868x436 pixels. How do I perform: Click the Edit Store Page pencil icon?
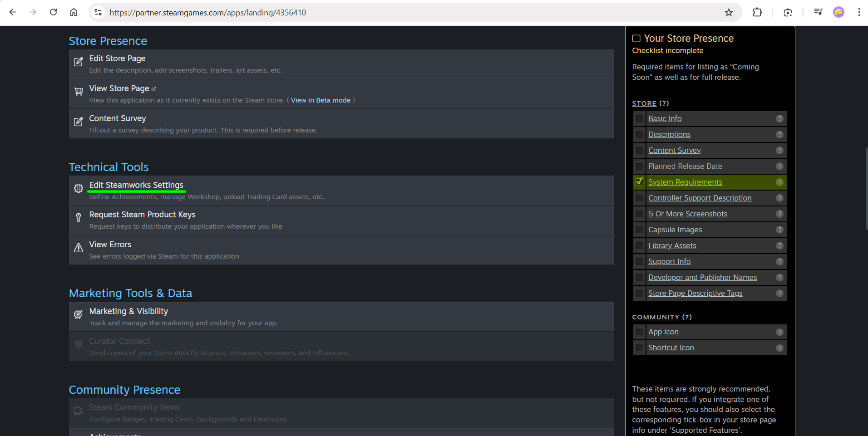tap(79, 62)
